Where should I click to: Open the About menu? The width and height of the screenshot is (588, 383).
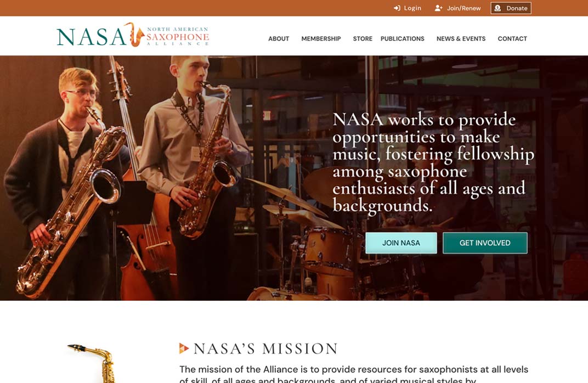point(279,38)
